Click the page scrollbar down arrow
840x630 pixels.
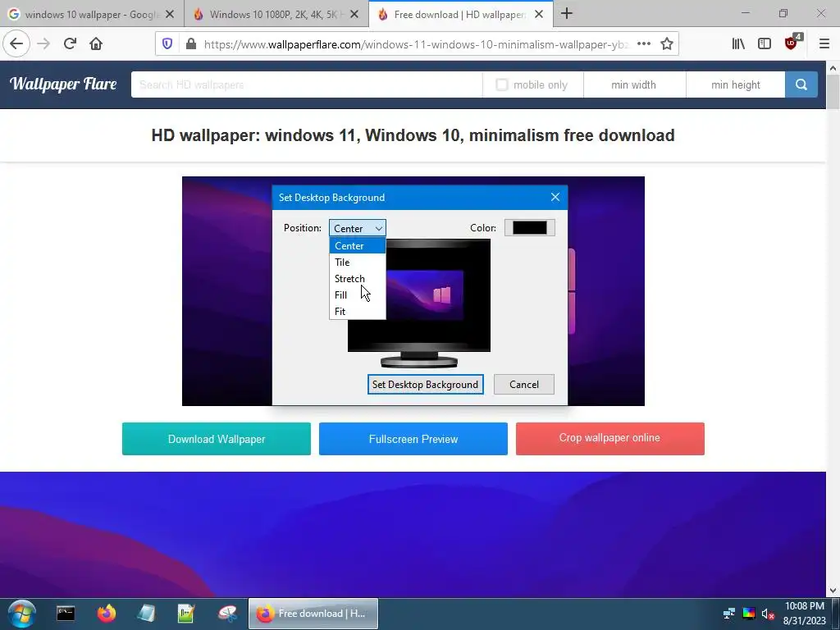coord(833,591)
